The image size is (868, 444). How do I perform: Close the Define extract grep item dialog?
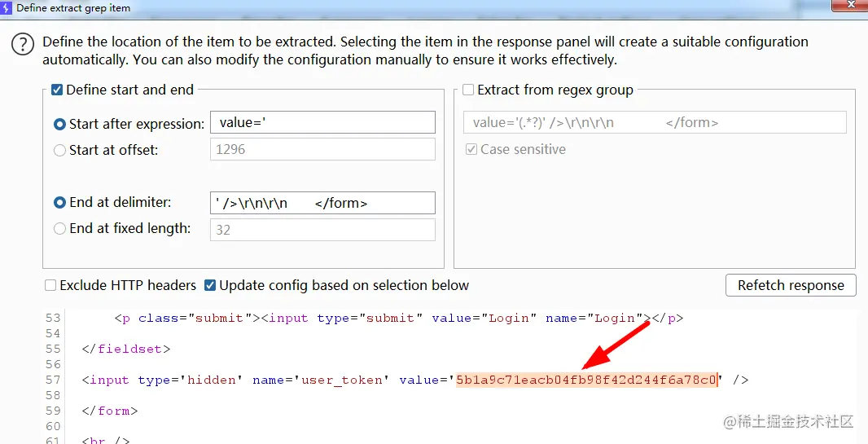point(850,5)
